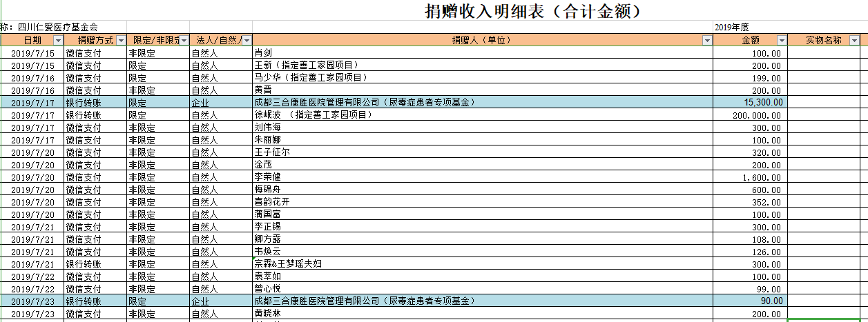Screen dimensions: 868x322
Task: Open the 日期 column filter dropdown
Action: tap(58, 41)
